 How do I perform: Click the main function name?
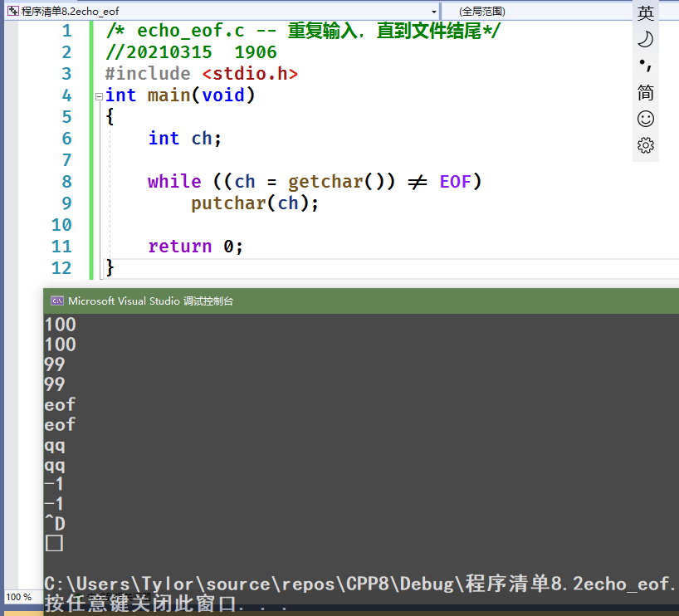[169, 95]
